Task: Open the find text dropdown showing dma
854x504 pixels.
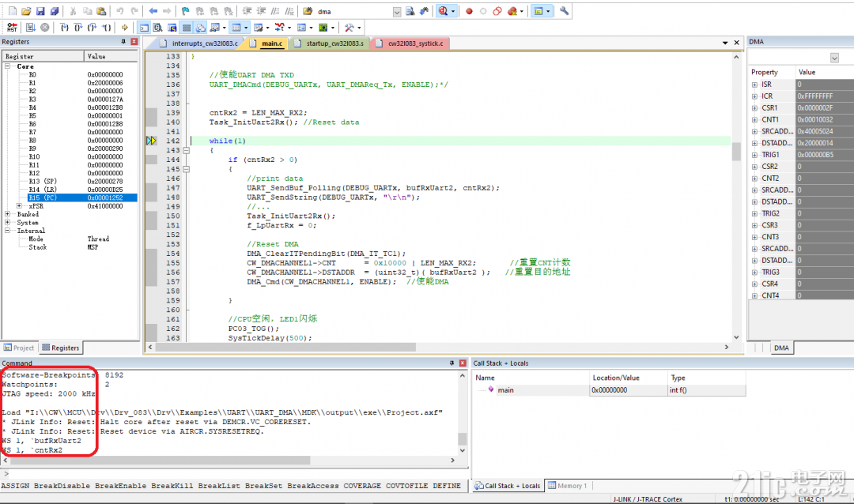Action: (x=396, y=11)
